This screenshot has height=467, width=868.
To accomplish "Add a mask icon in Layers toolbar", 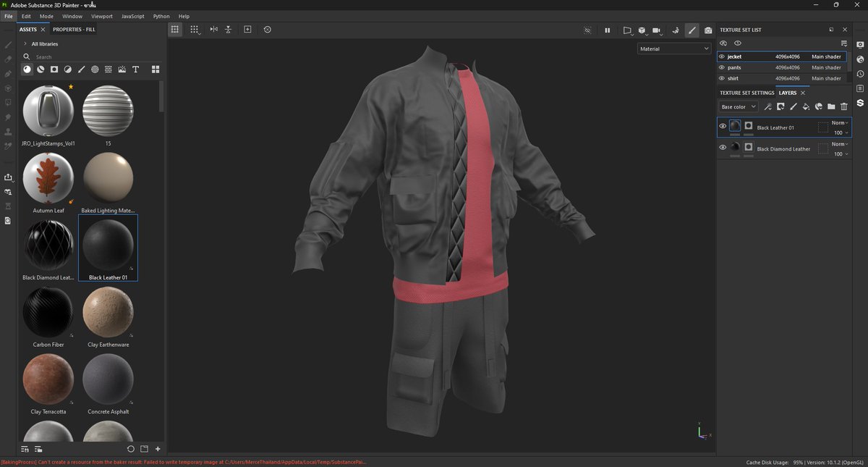I will pos(780,106).
